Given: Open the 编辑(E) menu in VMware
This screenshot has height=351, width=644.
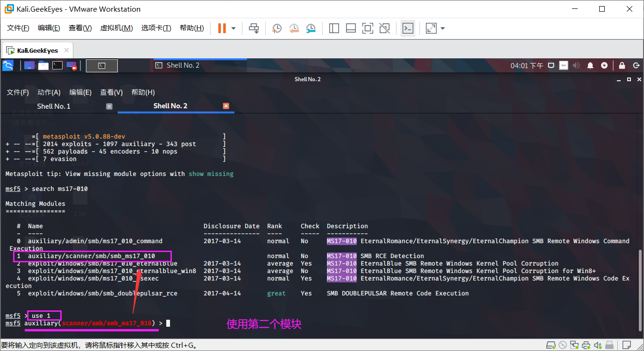Looking at the screenshot, I should pyautogui.click(x=49, y=28).
